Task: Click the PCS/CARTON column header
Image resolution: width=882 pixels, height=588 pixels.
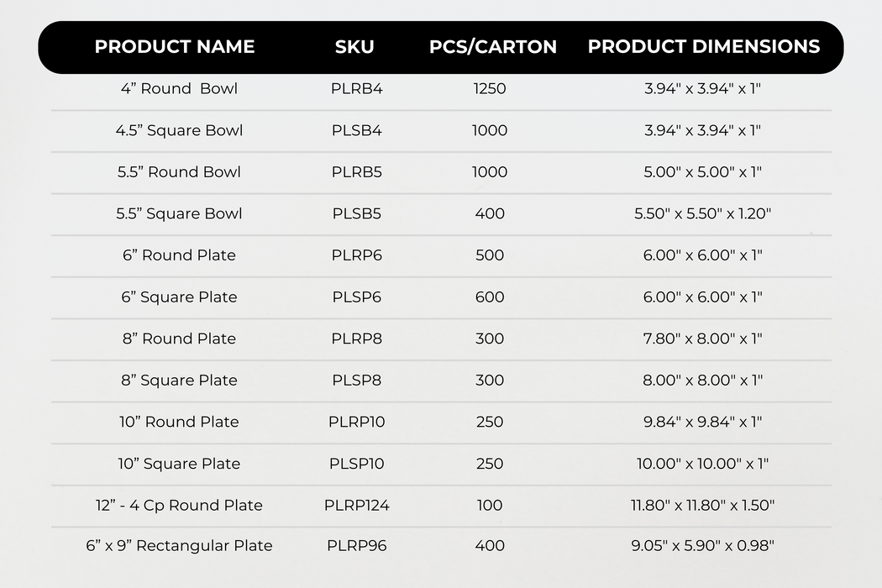Action: point(493,47)
